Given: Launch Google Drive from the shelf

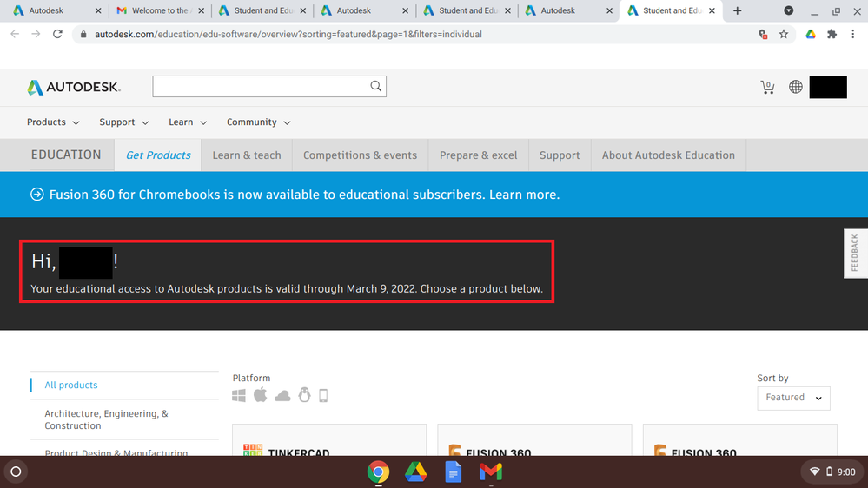Looking at the screenshot, I should tap(415, 472).
